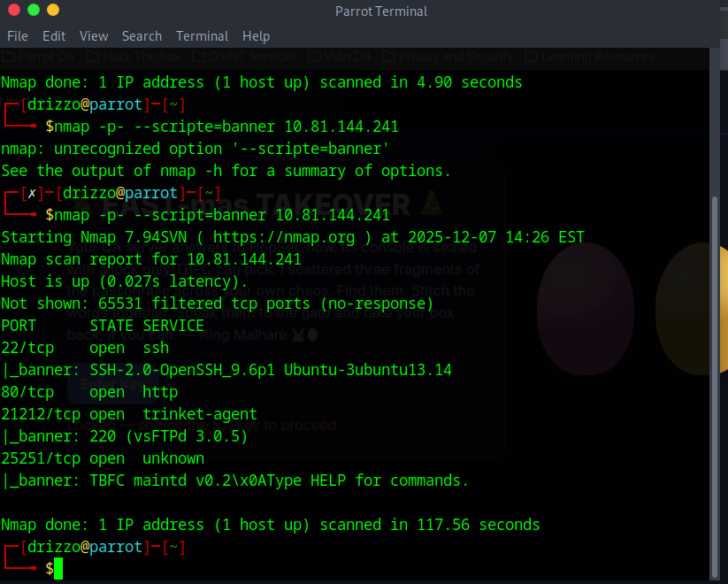Click the '80/tcp open http' line
The height and width of the screenshot is (584, 728).
click(x=89, y=392)
